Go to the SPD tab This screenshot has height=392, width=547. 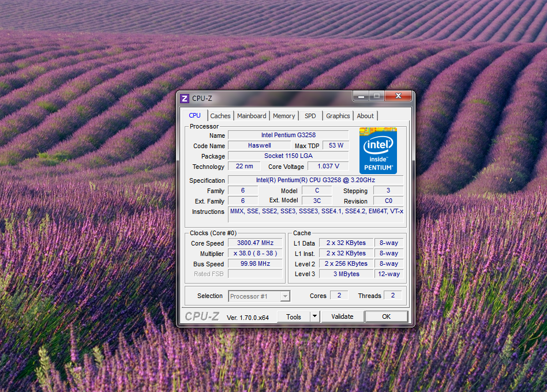(310, 116)
